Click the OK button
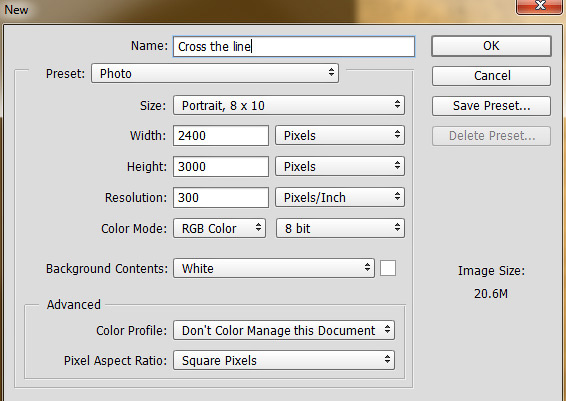Image resolution: width=566 pixels, height=401 pixels. 491,46
